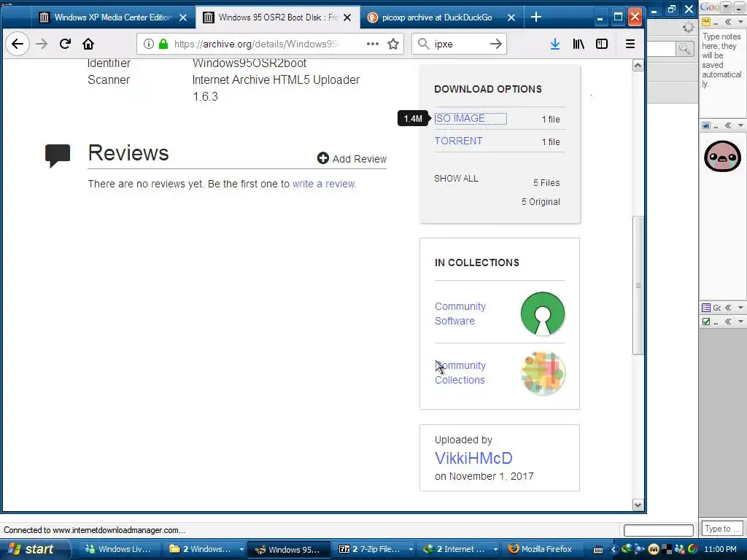Open the TORRENT download link
The image size is (747, 560).
click(x=458, y=141)
